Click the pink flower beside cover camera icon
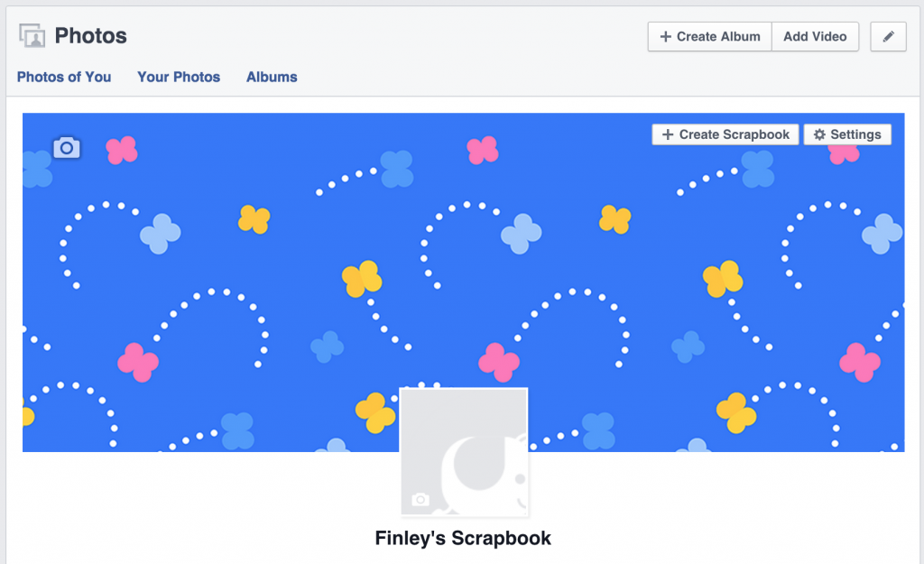 pos(122,150)
